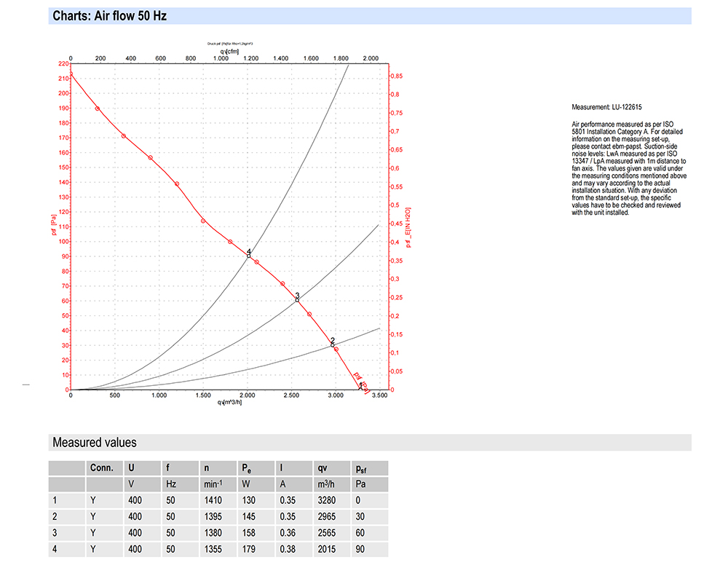This screenshot has width=728, height=568.
Task: Click the 220 tick on the pressure axis
Action: click(59, 63)
